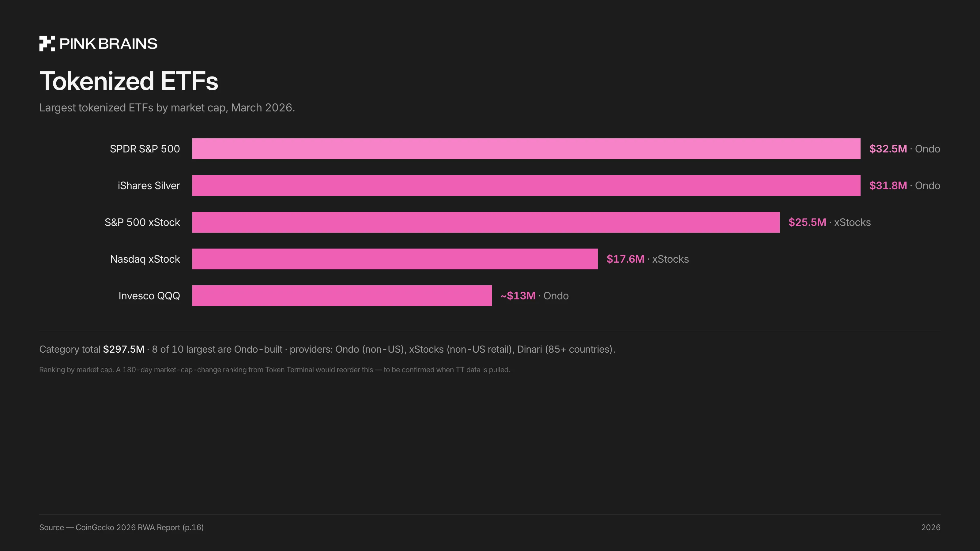Click the PINK BRAINS wordmark text
The width and height of the screenshot is (980, 551).
108,44
